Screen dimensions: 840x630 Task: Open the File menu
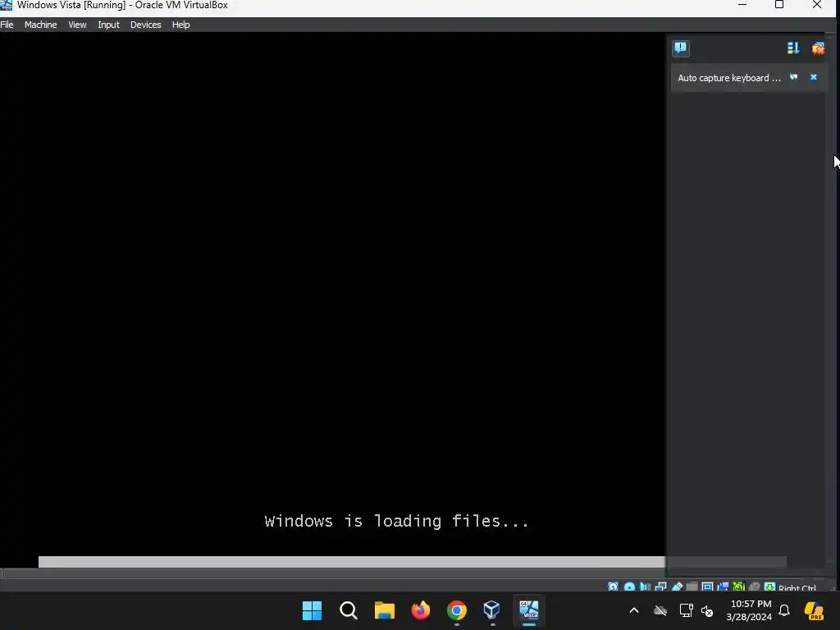click(7, 25)
